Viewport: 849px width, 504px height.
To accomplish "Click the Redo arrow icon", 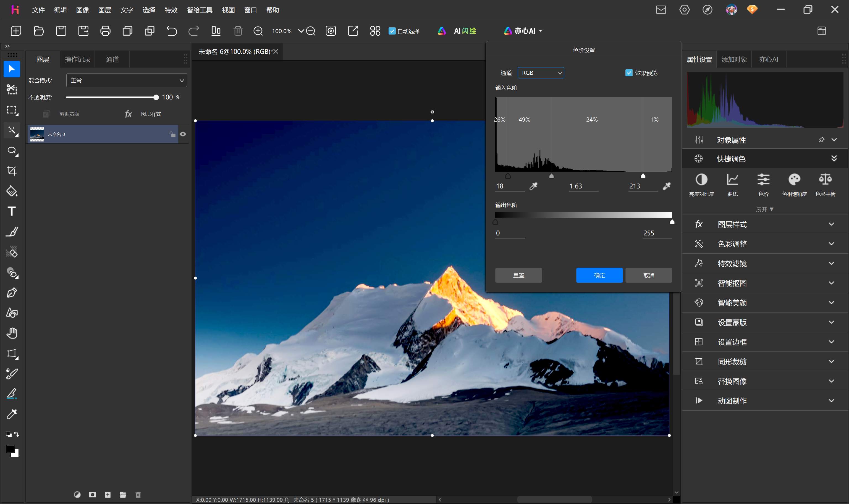I will (x=194, y=31).
